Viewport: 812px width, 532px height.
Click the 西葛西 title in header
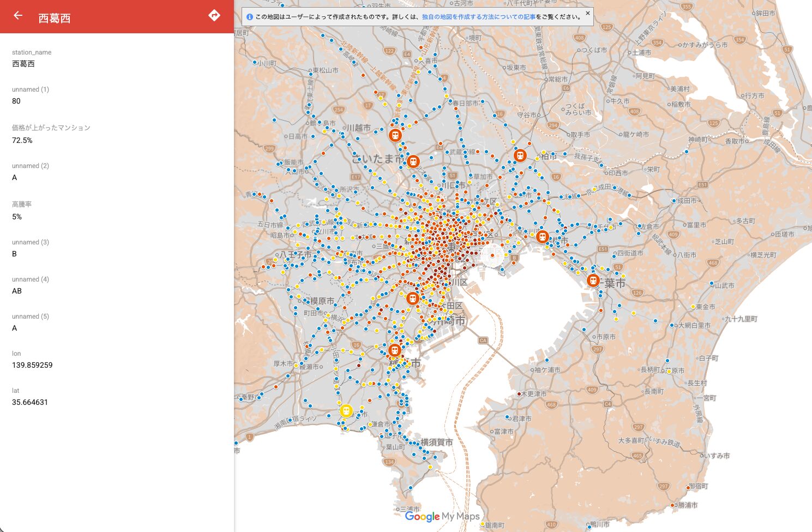tap(55, 18)
